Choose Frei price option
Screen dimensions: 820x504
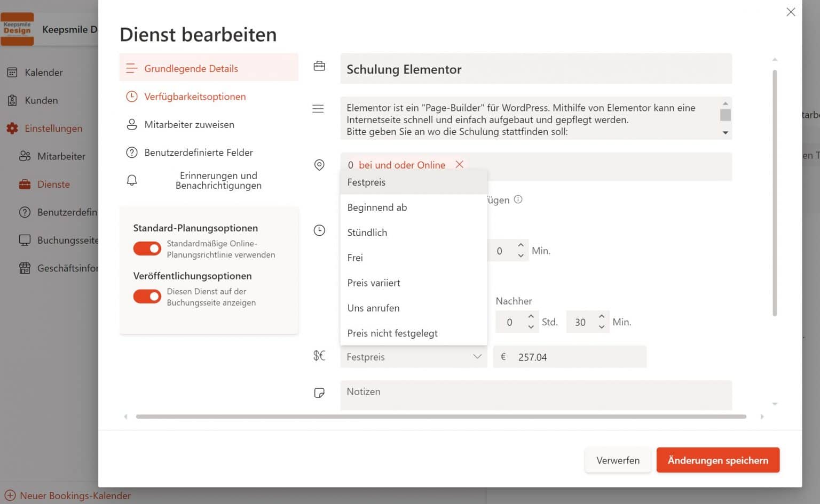(x=414, y=258)
